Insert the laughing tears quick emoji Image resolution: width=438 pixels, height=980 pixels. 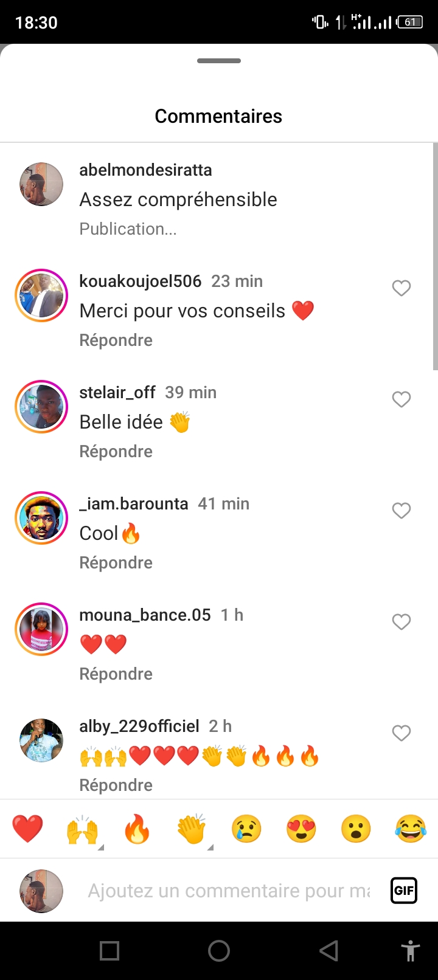(411, 829)
